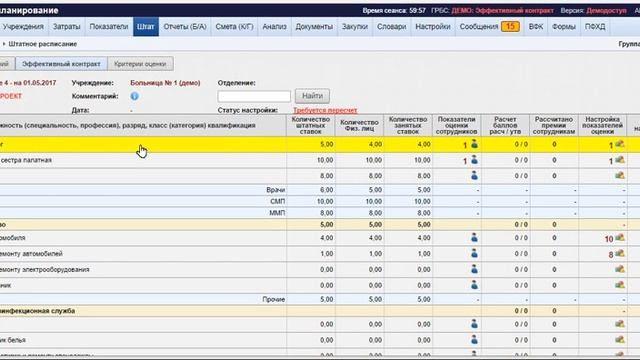Open indicator settings icon in ремонту автомобилей row
640x360 pixels.
pos(620,253)
